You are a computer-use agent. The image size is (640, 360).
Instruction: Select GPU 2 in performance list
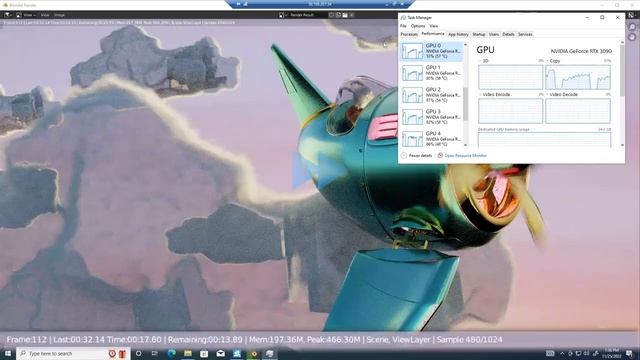point(431,95)
